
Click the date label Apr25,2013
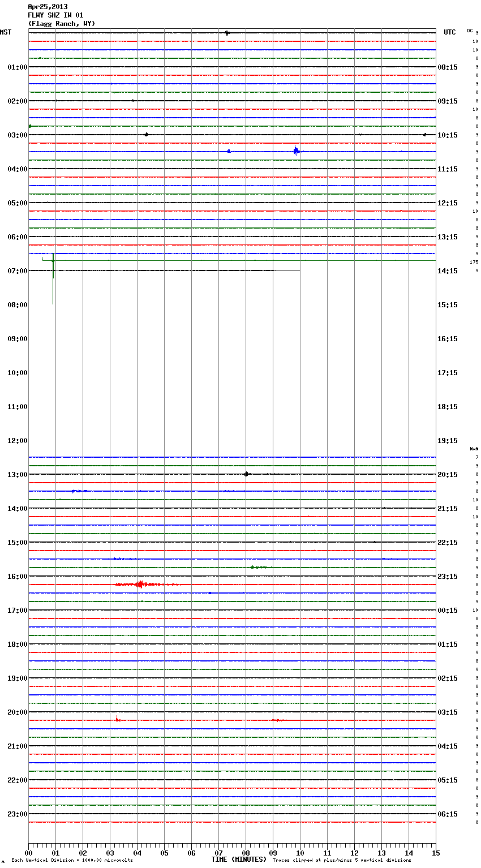pyautogui.click(x=48, y=7)
